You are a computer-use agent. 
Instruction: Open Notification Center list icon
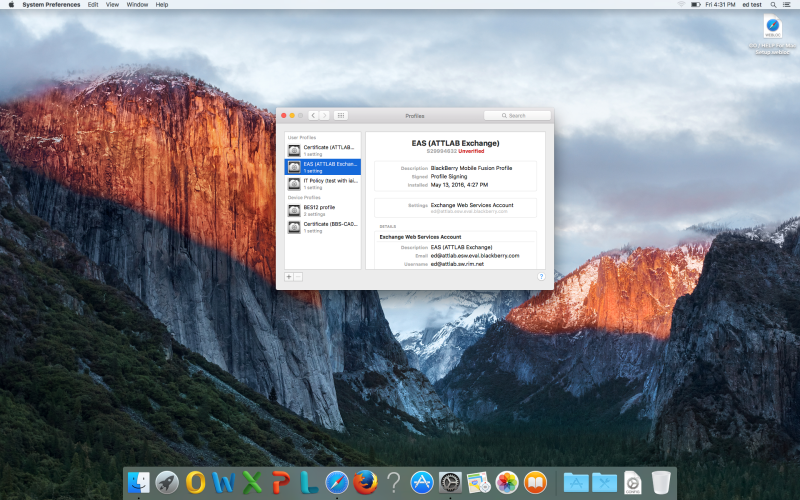point(787,5)
